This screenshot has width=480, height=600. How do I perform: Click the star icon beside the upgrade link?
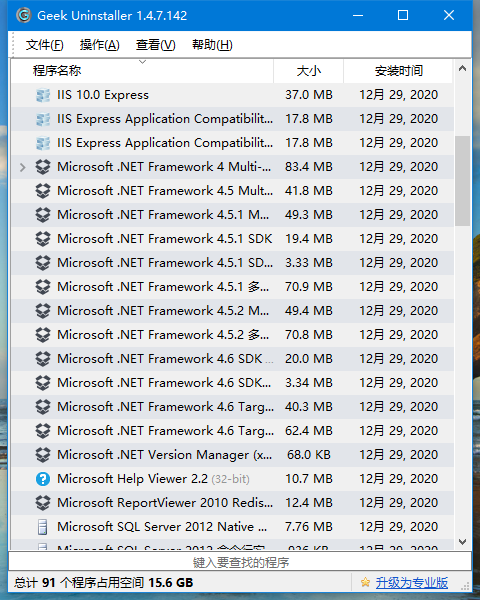(365, 582)
